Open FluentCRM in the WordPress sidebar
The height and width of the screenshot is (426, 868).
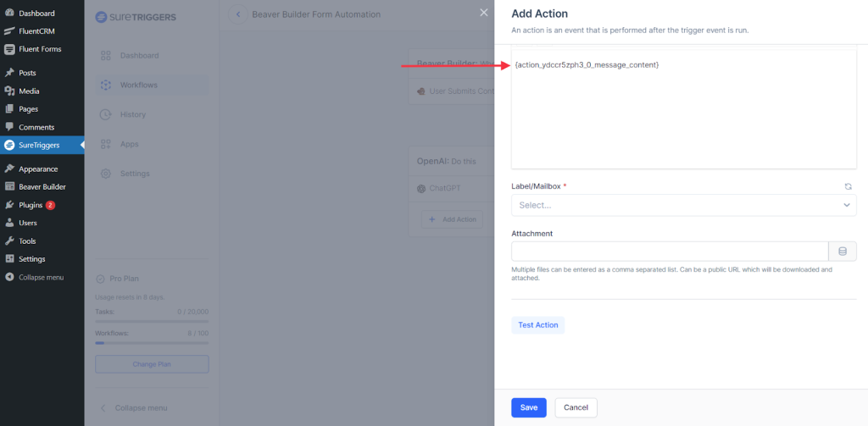[x=36, y=31]
